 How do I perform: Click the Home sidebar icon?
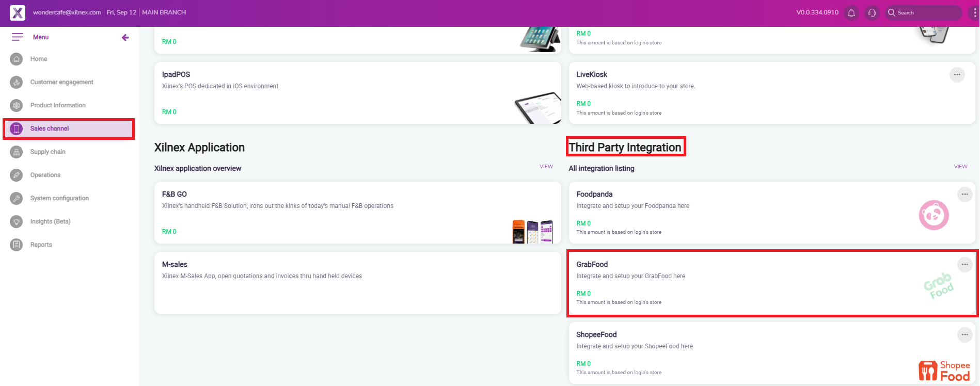coord(17,59)
